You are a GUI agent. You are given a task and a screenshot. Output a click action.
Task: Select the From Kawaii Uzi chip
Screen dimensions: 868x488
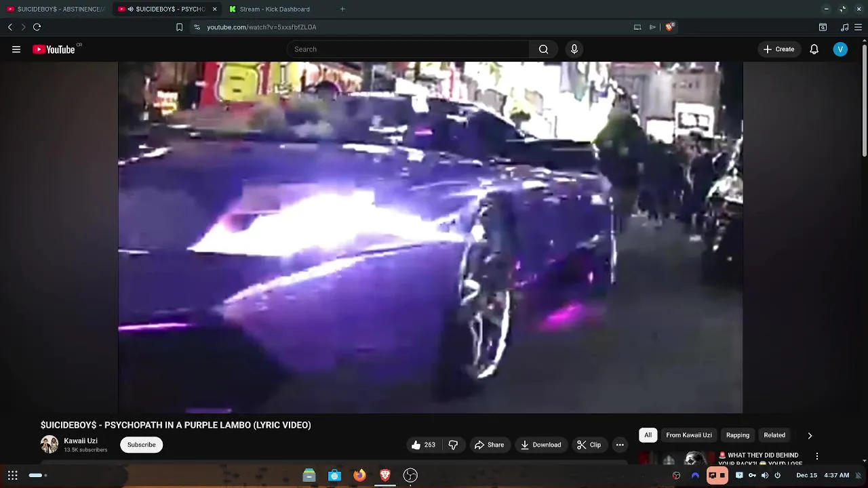pyautogui.click(x=689, y=435)
